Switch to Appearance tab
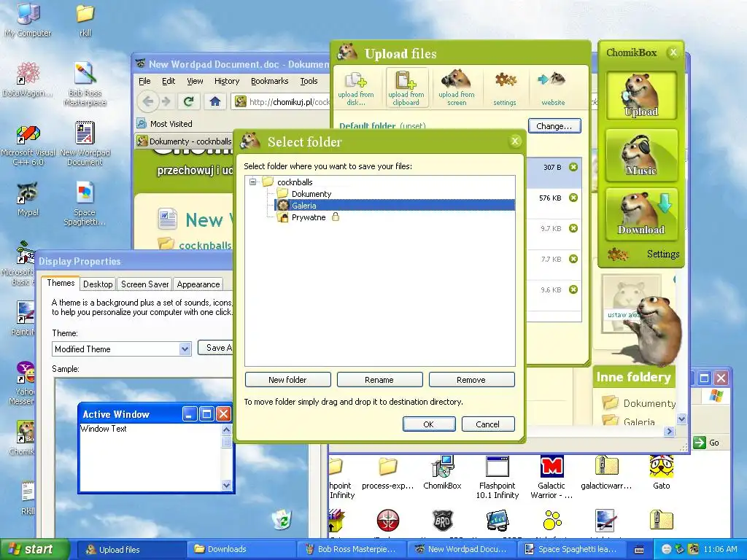Image resolution: width=747 pixels, height=560 pixels. click(x=198, y=284)
